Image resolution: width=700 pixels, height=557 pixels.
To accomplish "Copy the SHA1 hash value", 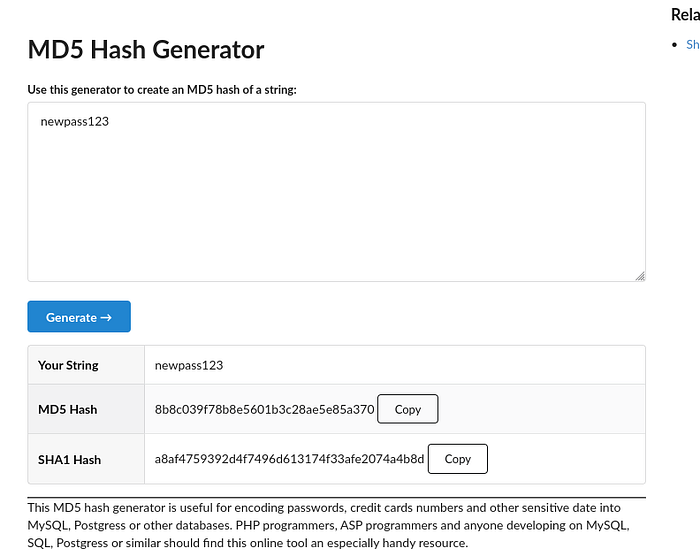I will click(x=457, y=459).
